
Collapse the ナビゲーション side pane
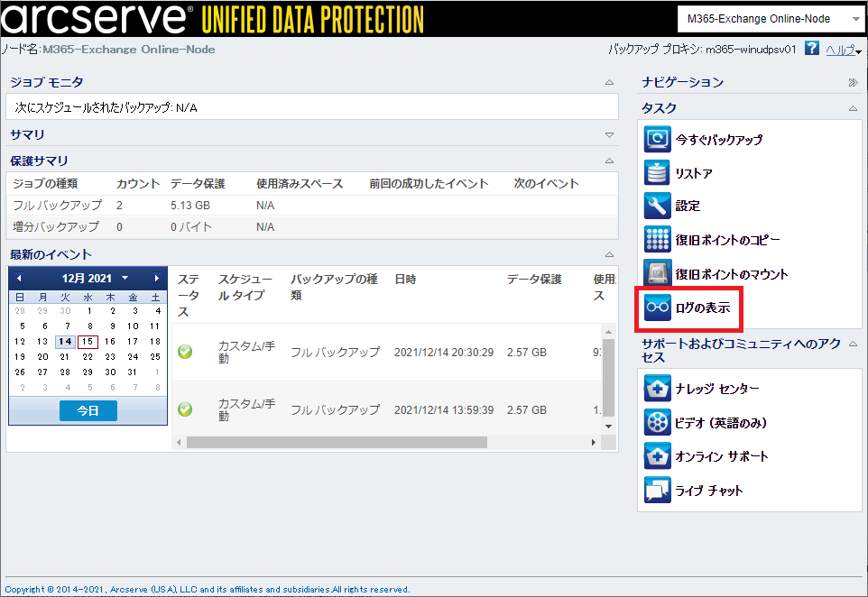coord(853,82)
